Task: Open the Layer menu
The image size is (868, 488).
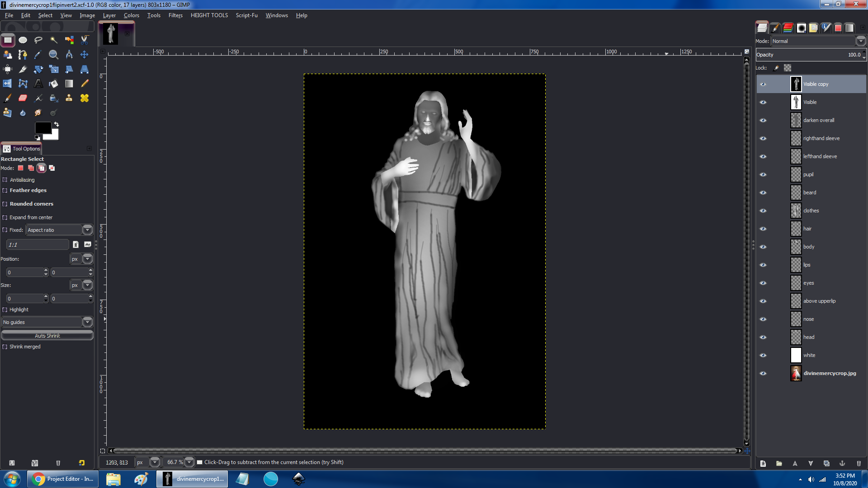Action: pyautogui.click(x=109, y=15)
